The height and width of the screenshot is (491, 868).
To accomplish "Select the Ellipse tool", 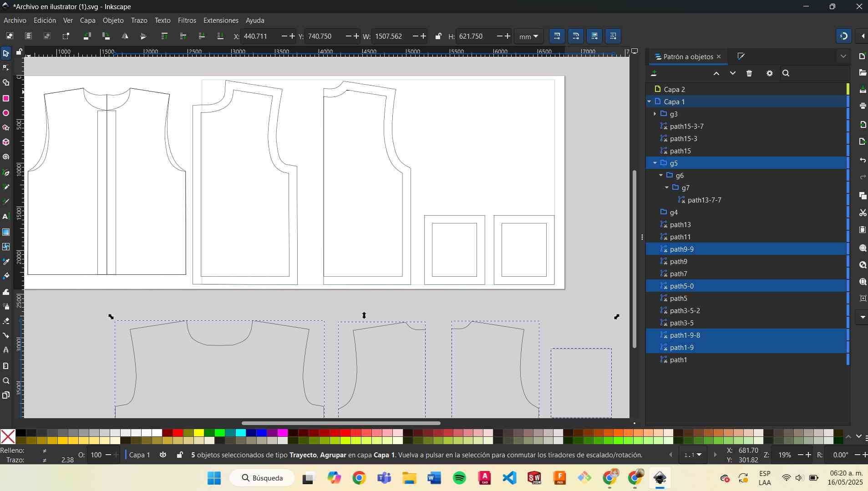I will [6, 113].
